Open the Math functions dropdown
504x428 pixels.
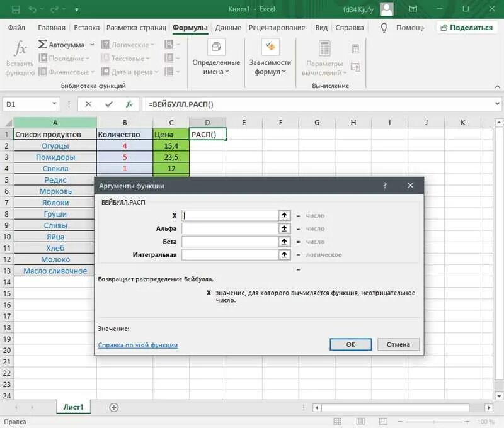click(x=172, y=58)
